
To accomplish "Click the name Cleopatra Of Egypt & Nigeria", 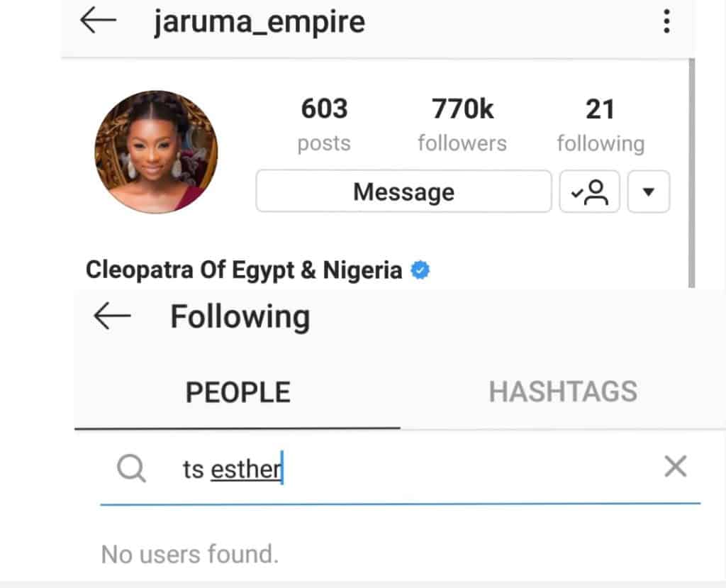I will click(244, 270).
